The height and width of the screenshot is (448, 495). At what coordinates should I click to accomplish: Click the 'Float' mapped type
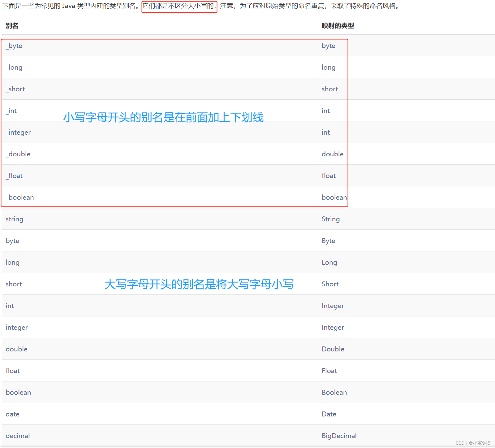329,371
